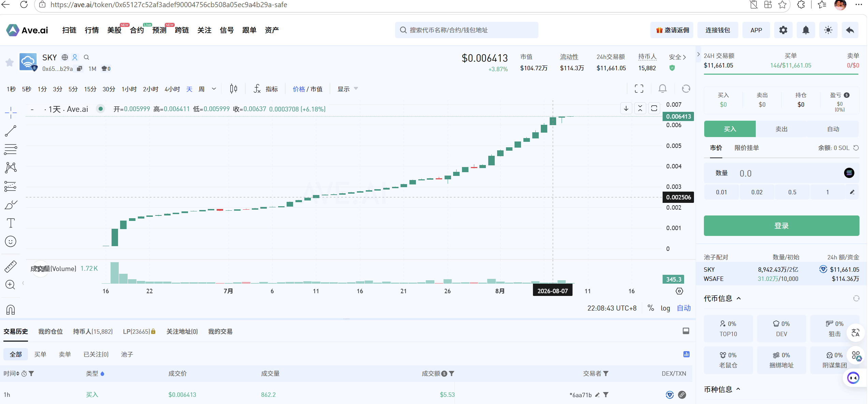Add SKY token to favorites star
Screen dimensions: 868x404
10,62
